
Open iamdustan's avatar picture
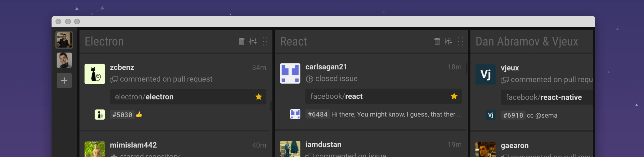[290, 149]
